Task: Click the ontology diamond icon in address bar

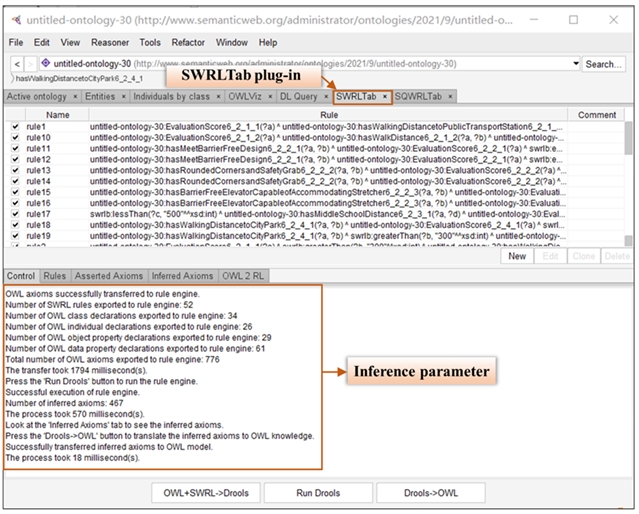Action: pyautogui.click(x=45, y=64)
